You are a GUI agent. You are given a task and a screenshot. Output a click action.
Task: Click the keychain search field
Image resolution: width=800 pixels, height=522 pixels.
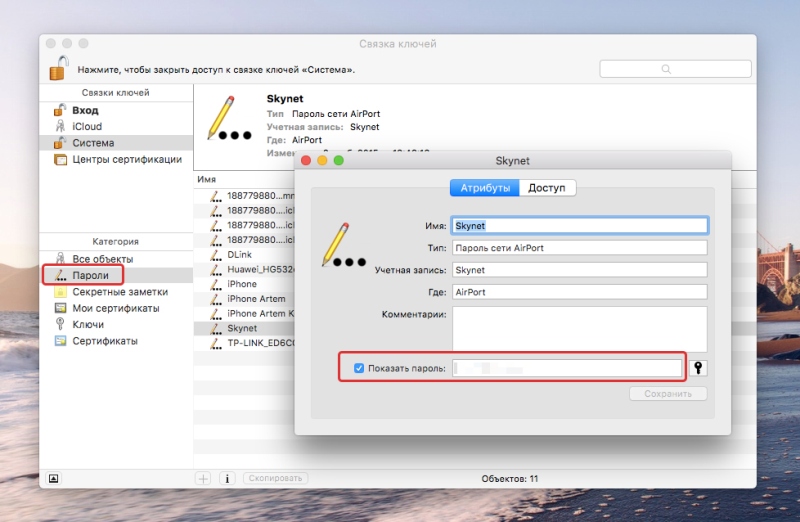click(x=675, y=69)
